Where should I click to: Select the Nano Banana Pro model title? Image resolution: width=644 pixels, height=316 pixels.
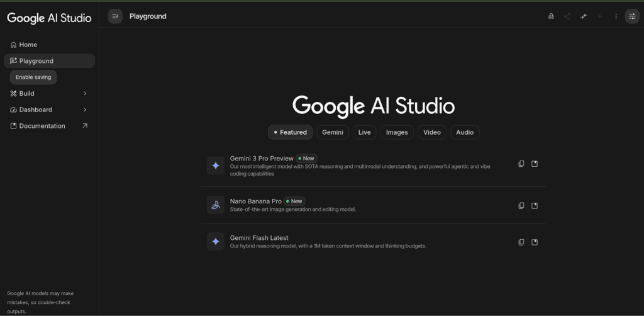point(256,201)
